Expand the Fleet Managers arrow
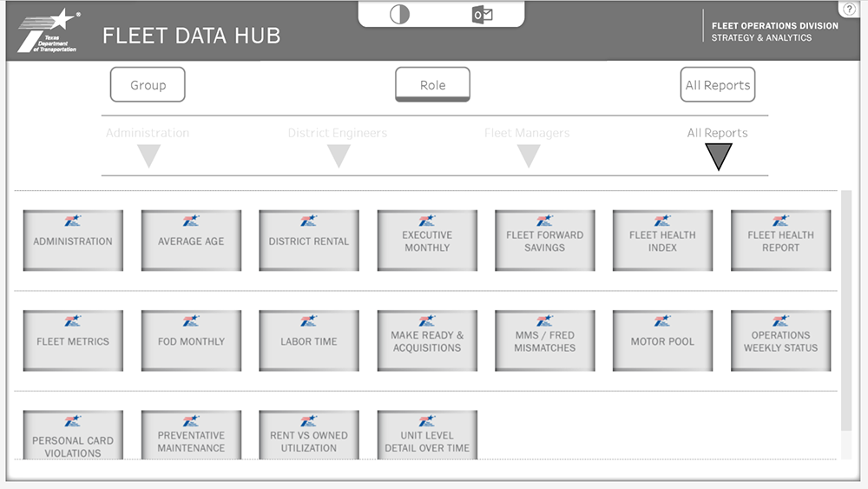The width and height of the screenshot is (868, 489). tap(529, 156)
